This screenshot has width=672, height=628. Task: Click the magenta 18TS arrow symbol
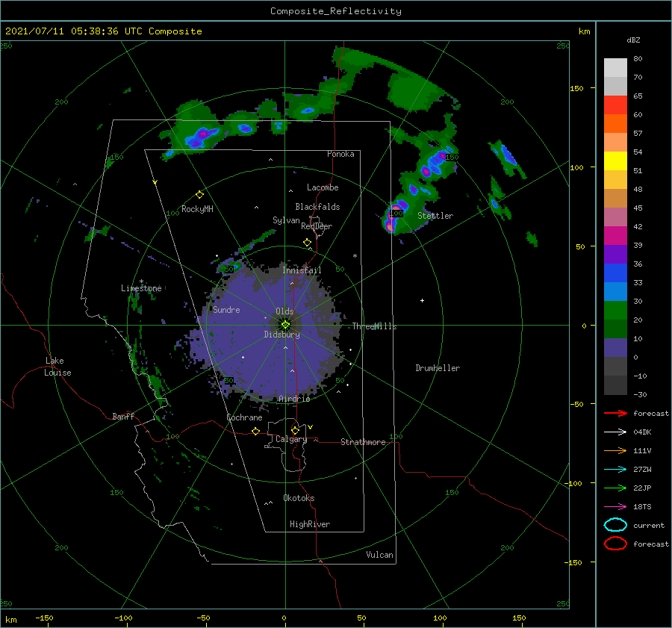coord(615,507)
